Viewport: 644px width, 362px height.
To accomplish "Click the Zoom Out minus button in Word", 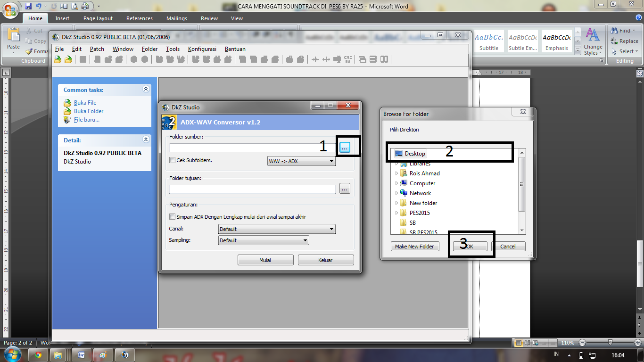I will (x=582, y=343).
